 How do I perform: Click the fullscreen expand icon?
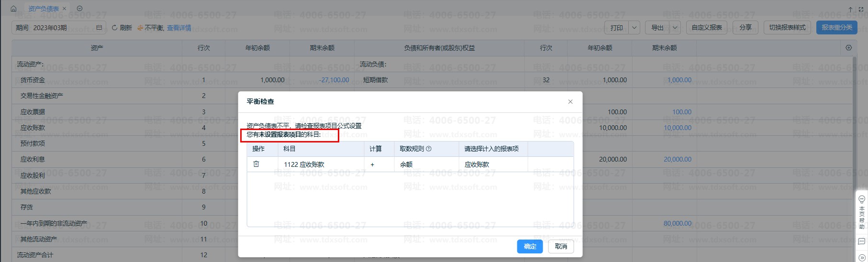coord(861,9)
